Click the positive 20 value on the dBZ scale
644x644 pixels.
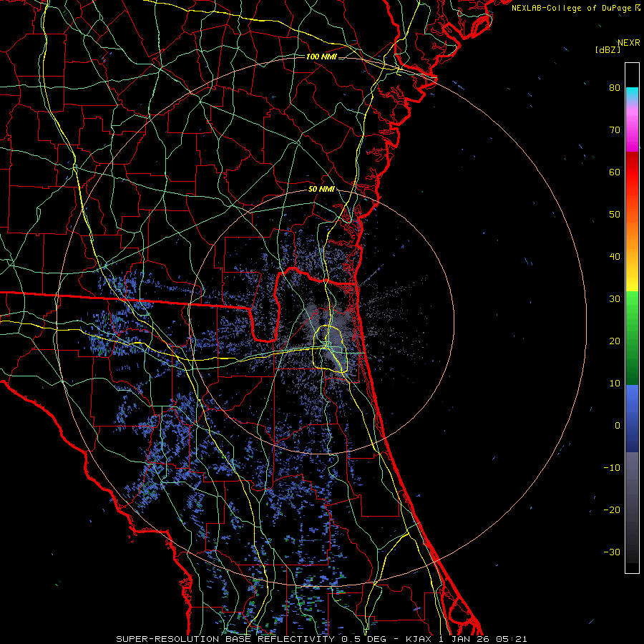(615, 341)
